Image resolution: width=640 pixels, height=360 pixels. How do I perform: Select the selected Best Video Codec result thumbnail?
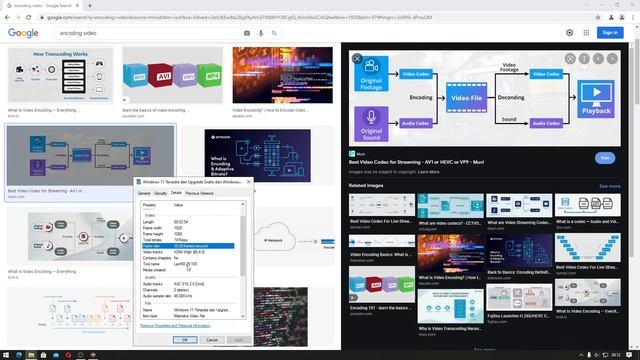(90, 156)
